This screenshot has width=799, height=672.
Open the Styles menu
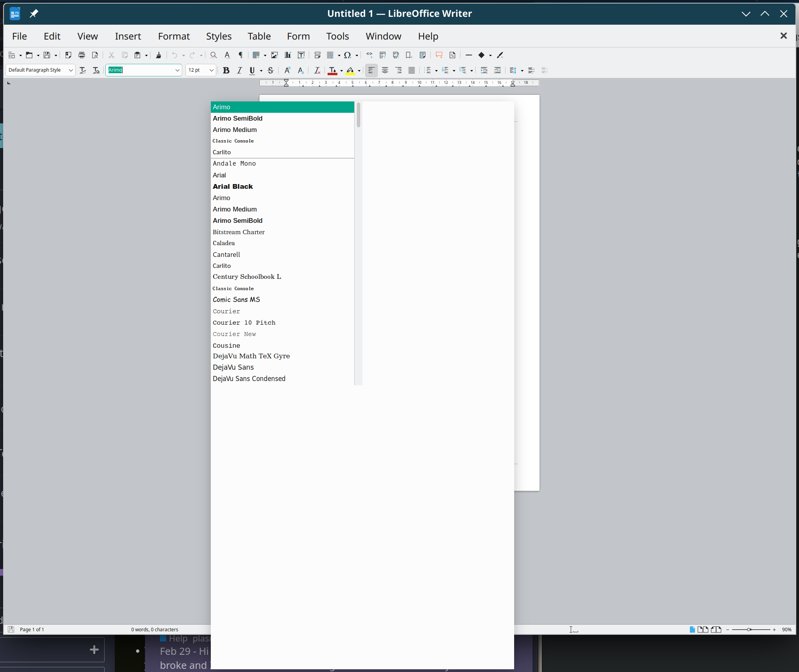[x=219, y=36]
